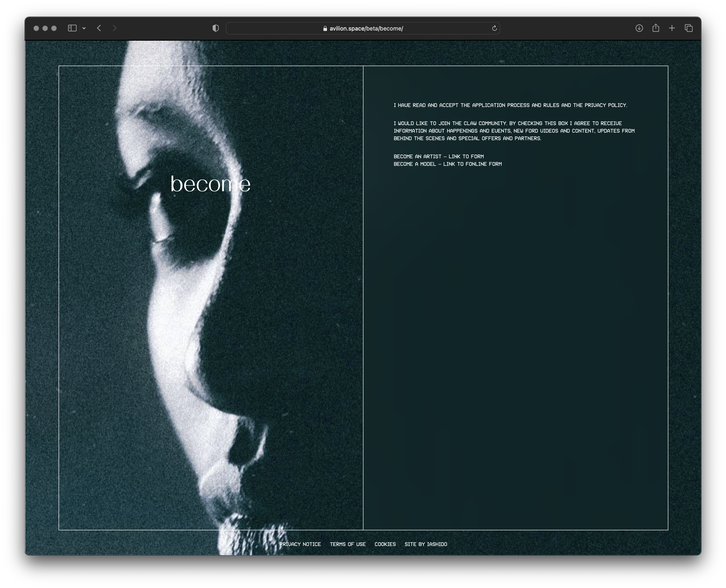This screenshot has height=588, width=726.
Task: Reload the page with refresh icon
Action: coord(494,29)
